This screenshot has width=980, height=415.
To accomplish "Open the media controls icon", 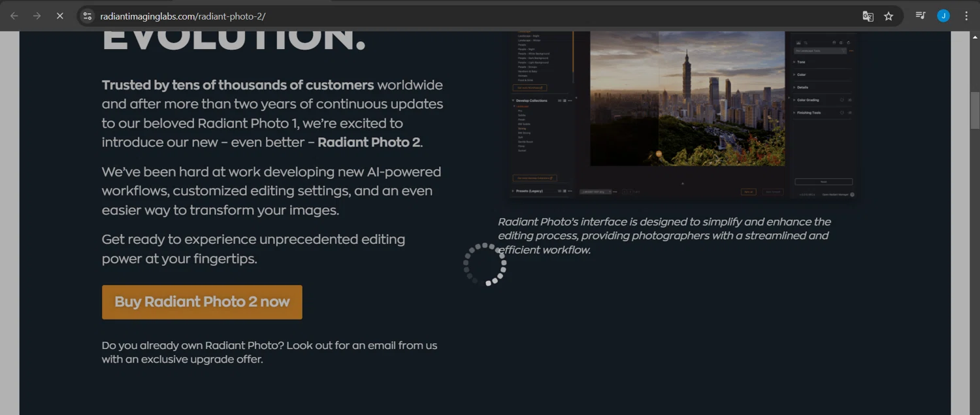I will pos(920,16).
